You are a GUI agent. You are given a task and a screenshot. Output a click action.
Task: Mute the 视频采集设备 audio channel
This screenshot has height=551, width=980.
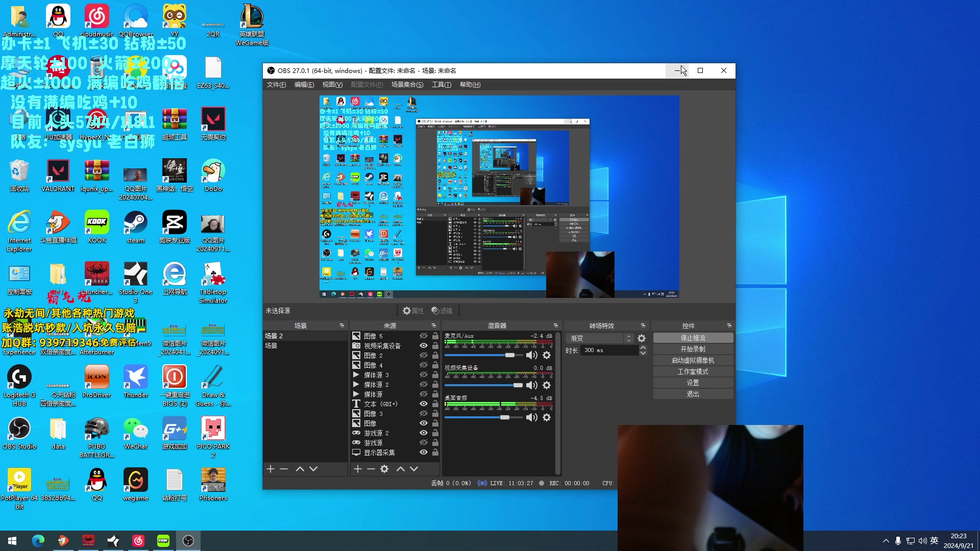coord(532,385)
